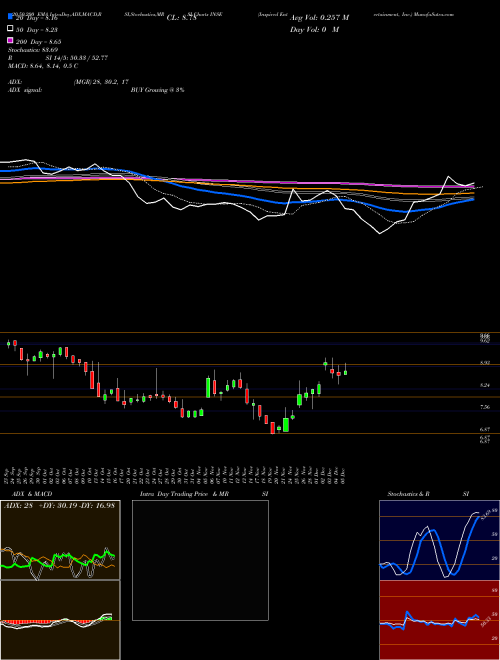Select the '200 Day = 8.65' label

39,42
